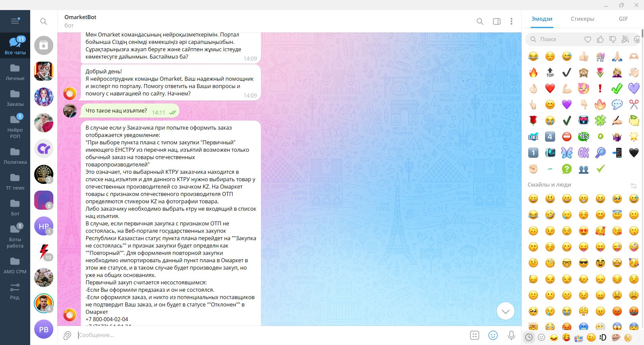Open the 'Личные' chat folder

[x=15, y=72]
